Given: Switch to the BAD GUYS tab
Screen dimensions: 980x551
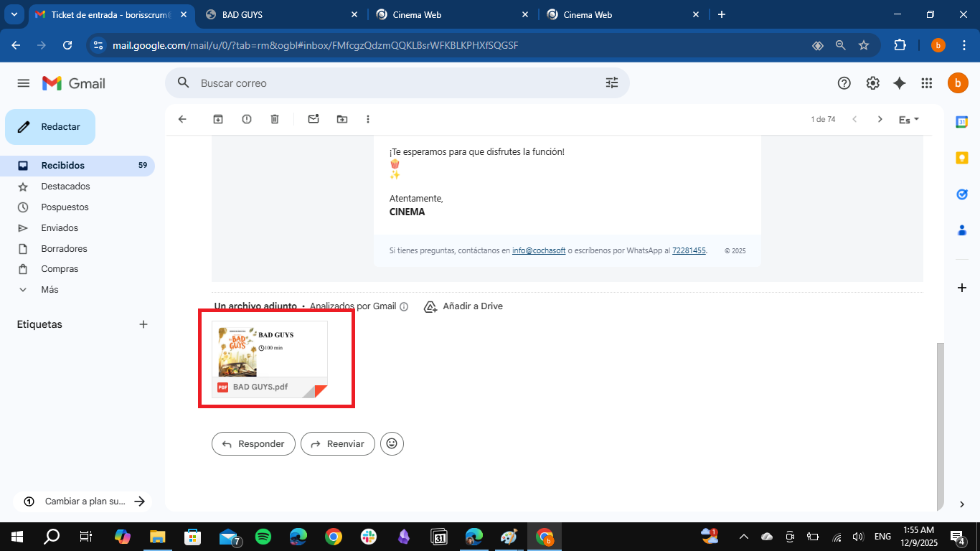Looking at the screenshot, I should 280,14.
